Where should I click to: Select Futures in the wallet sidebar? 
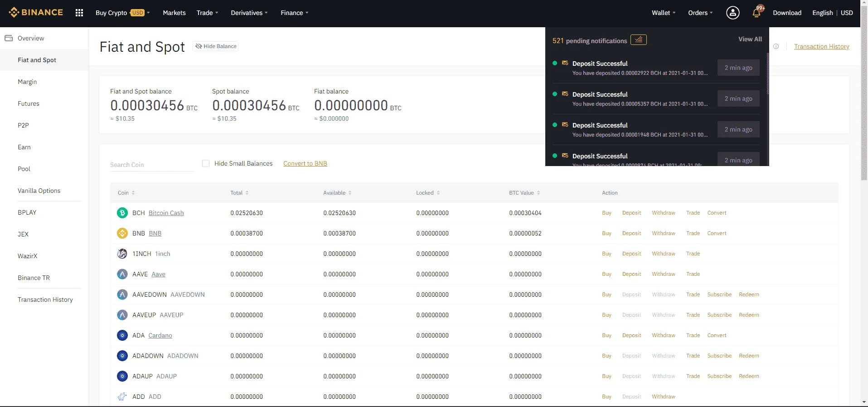click(x=44, y=103)
